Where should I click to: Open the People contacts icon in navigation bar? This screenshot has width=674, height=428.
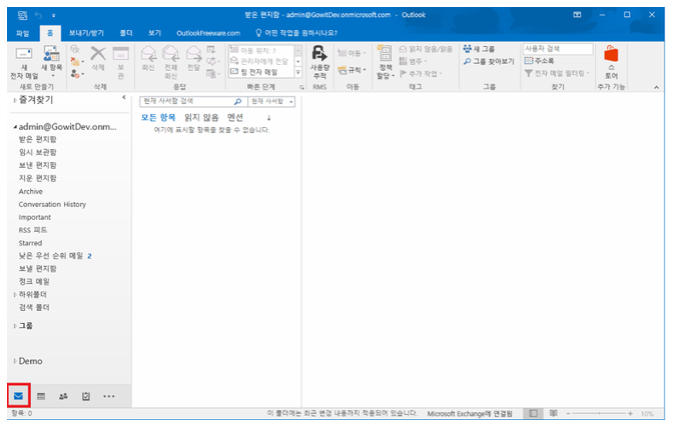point(64,396)
